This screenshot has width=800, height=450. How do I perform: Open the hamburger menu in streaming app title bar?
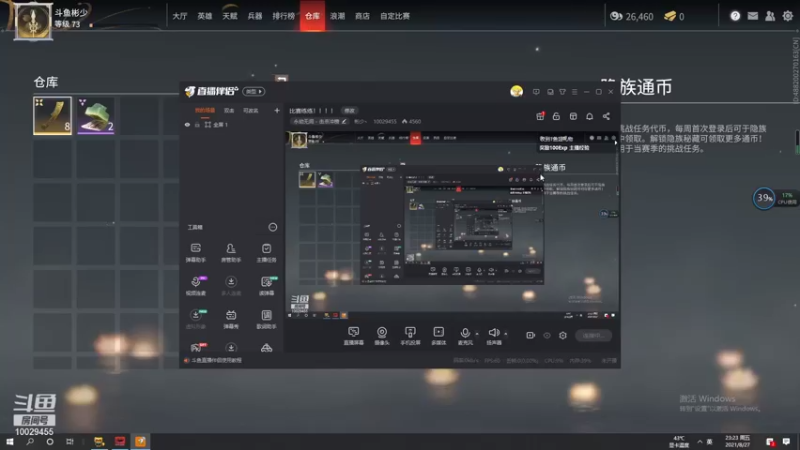coord(574,92)
